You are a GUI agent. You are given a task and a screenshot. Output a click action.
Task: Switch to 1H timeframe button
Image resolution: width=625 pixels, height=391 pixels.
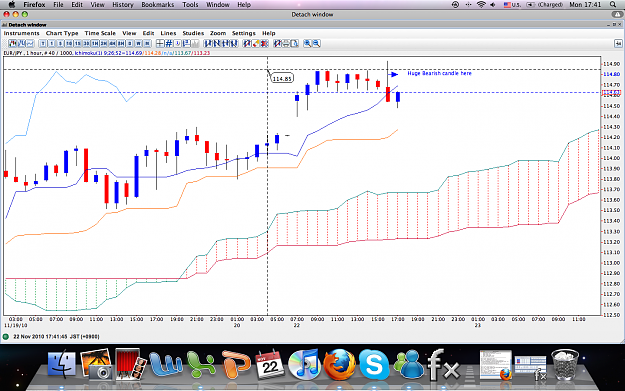(95, 43)
